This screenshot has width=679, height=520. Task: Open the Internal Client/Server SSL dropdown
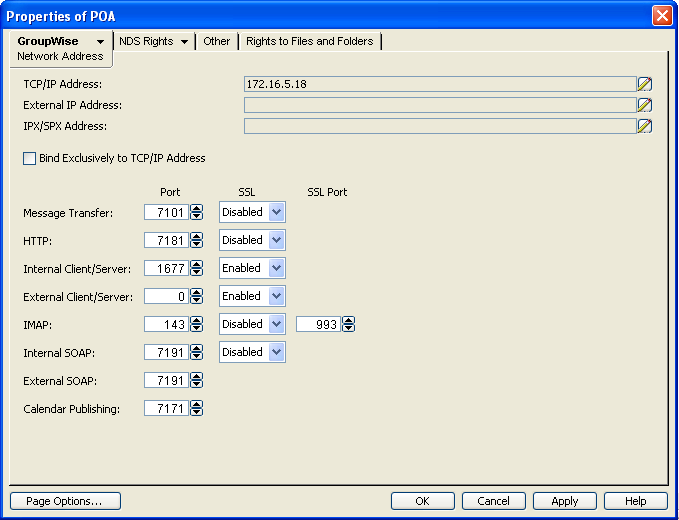click(x=276, y=268)
